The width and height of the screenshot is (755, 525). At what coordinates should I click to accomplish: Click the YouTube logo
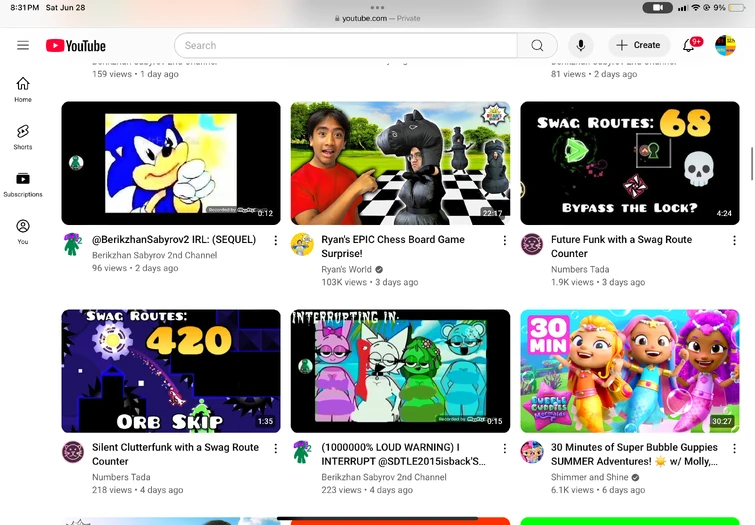coord(76,45)
